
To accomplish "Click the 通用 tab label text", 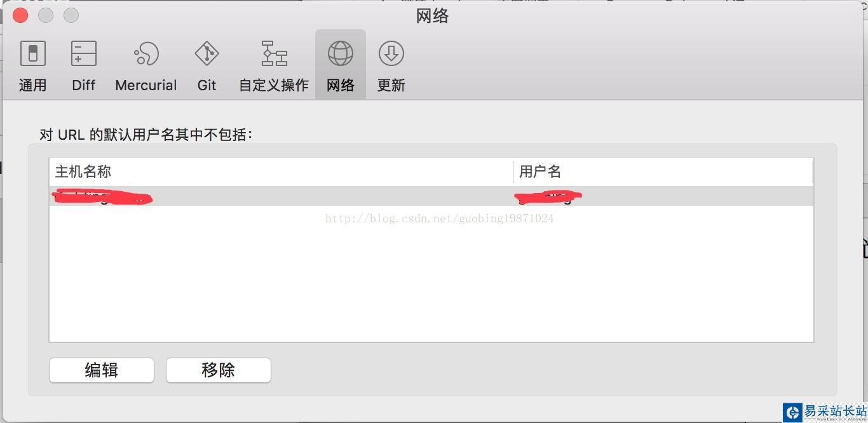I will (32, 85).
